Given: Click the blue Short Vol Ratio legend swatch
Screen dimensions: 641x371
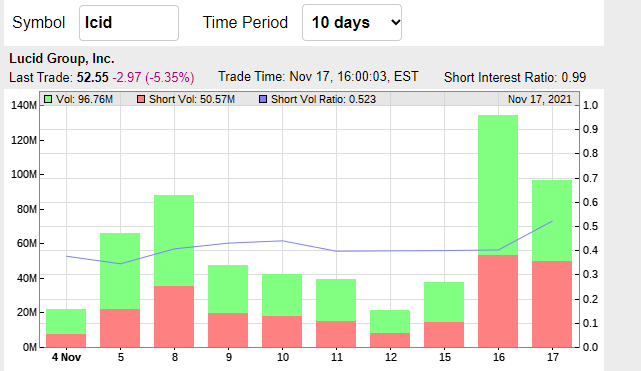Looking at the screenshot, I should (x=263, y=99).
